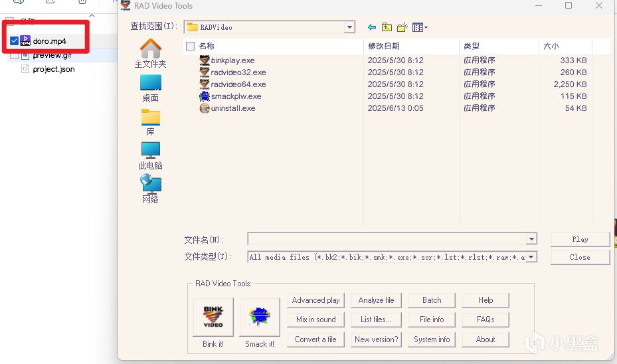Click About button
Image resolution: width=617 pixels, height=364 pixels.
click(485, 339)
